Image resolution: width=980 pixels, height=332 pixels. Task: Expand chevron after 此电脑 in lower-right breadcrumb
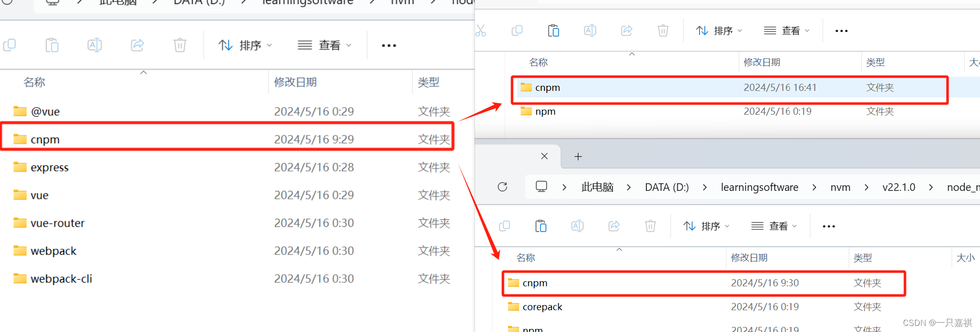tap(629, 187)
